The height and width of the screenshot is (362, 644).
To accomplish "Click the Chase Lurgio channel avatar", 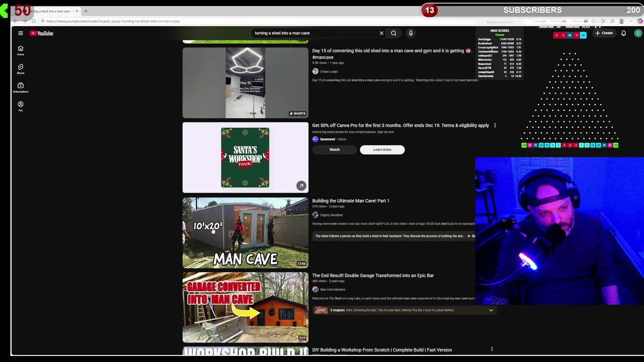I will pyautogui.click(x=315, y=71).
